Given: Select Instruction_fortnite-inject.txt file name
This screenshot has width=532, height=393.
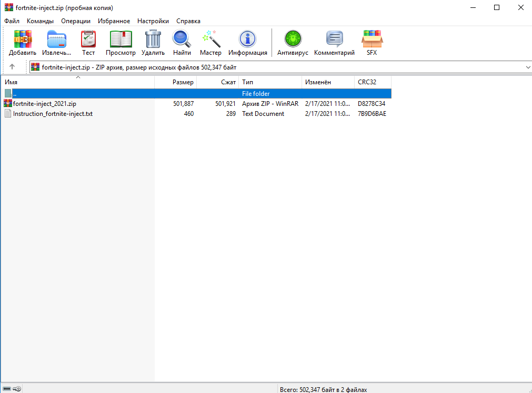Looking at the screenshot, I should [53, 114].
